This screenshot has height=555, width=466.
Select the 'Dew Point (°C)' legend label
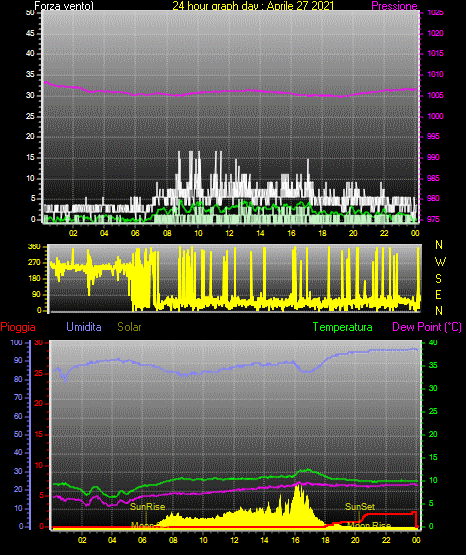427,327
